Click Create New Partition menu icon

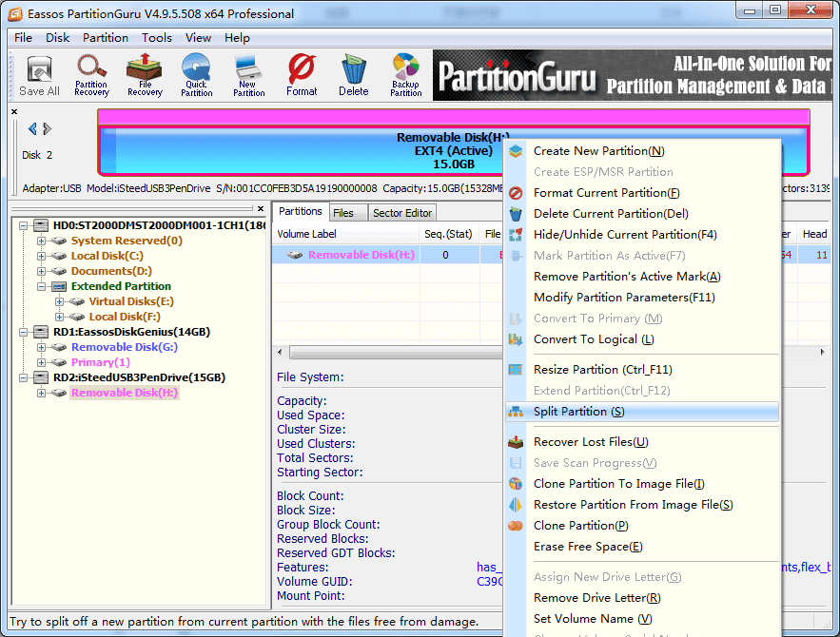(516, 151)
